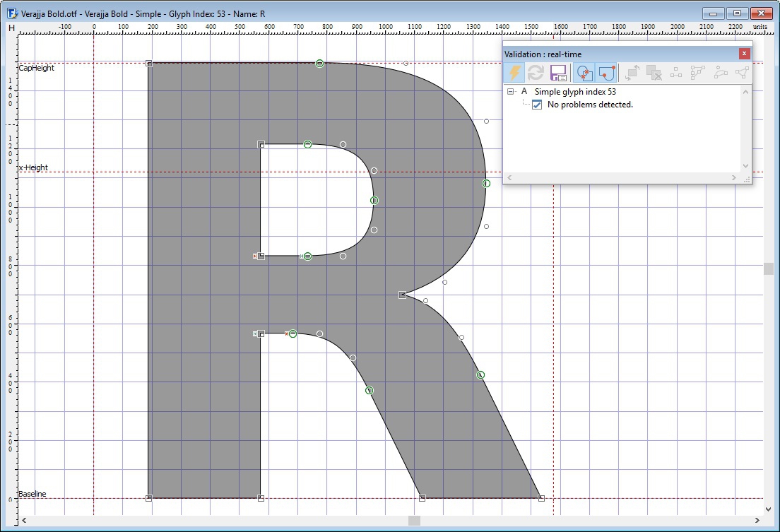The width and height of the screenshot is (780, 532).
Task: Click the vertical scrollbar thumb of the glyph window
Action: (768, 268)
